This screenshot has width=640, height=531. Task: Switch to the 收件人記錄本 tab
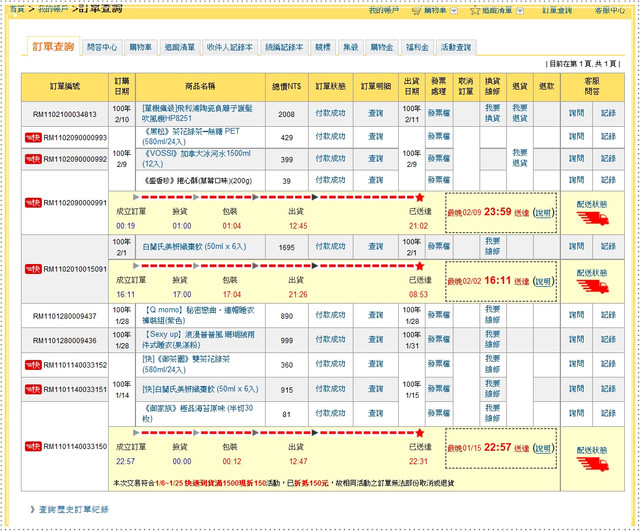(230, 47)
